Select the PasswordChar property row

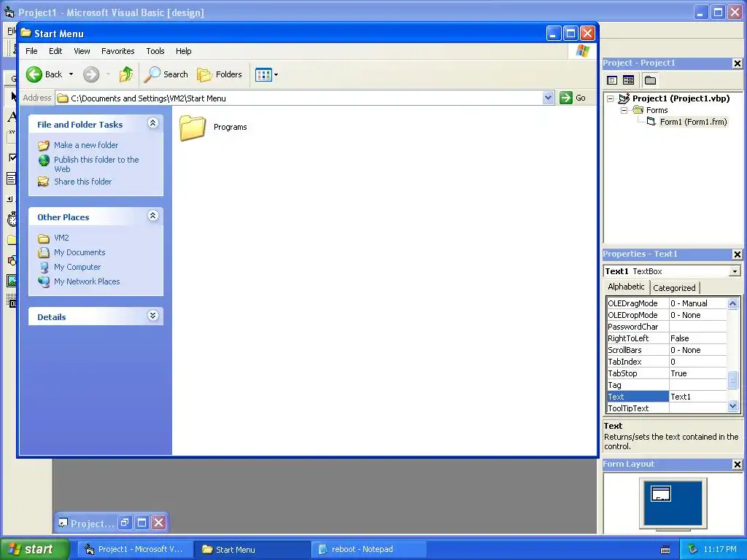(667, 327)
